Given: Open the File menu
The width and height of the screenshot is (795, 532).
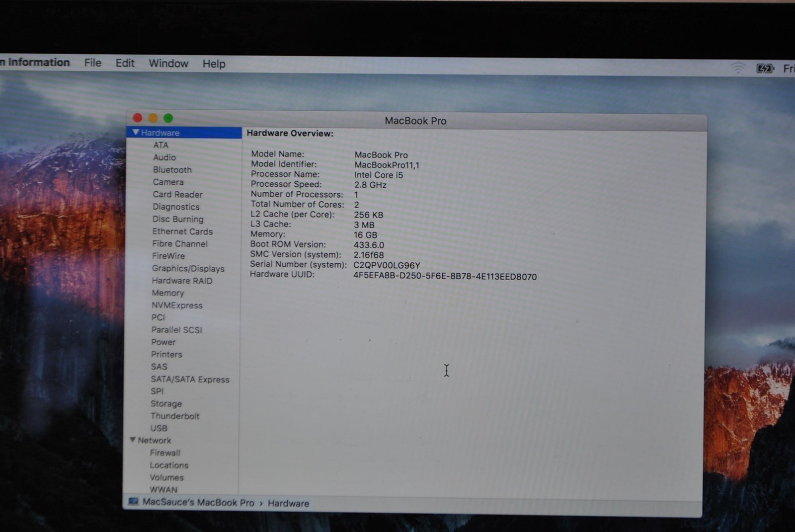Looking at the screenshot, I should (x=92, y=63).
